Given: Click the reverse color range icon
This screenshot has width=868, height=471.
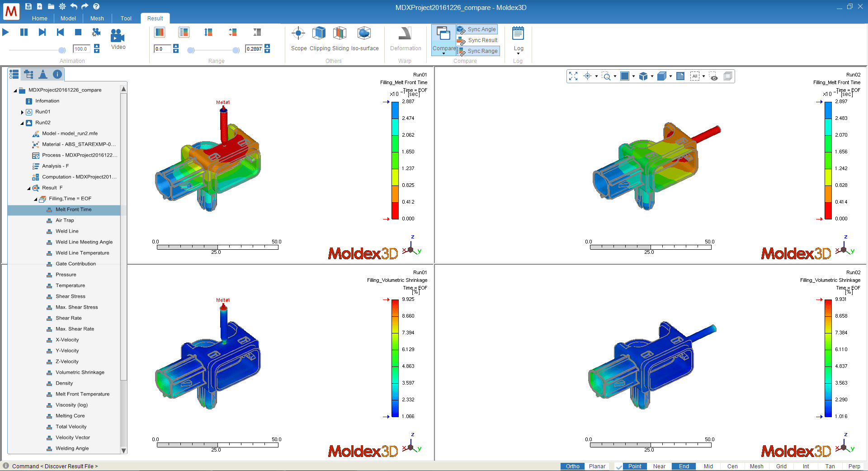Looking at the screenshot, I should click(232, 32).
